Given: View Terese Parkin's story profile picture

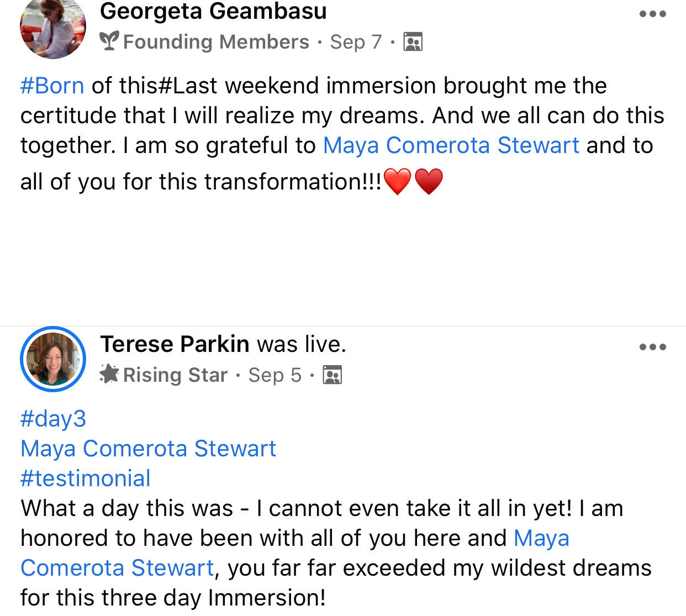Looking at the screenshot, I should click(x=53, y=359).
